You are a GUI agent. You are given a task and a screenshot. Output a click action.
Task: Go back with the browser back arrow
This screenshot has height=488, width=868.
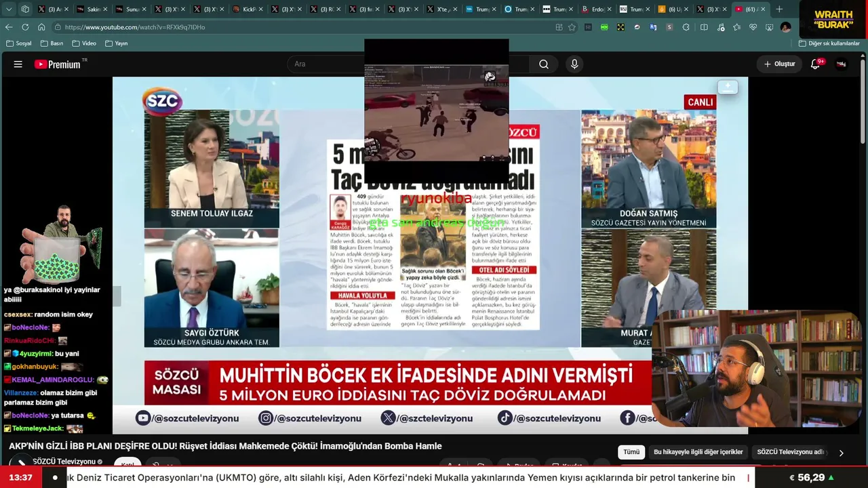9,27
